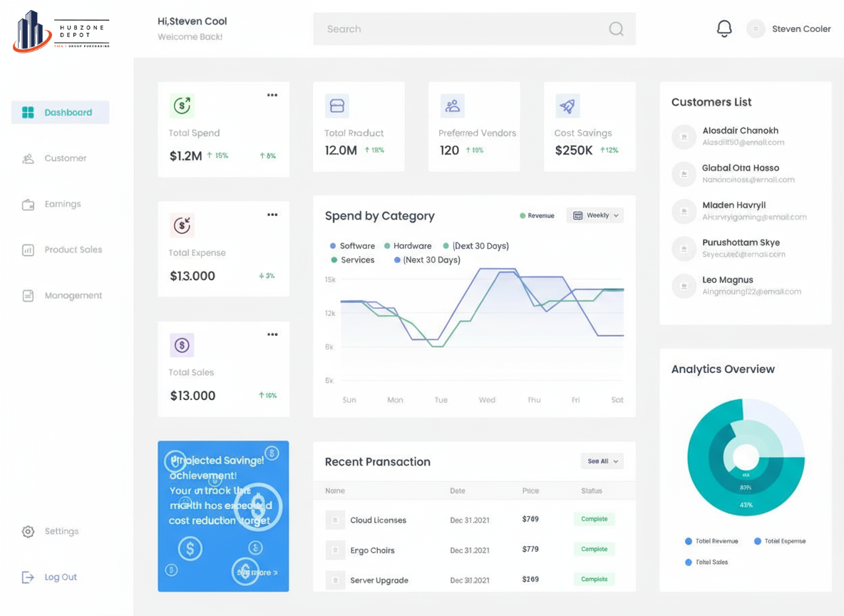
Task: Expand the Weekly period dropdown
Action: pos(595,215)
